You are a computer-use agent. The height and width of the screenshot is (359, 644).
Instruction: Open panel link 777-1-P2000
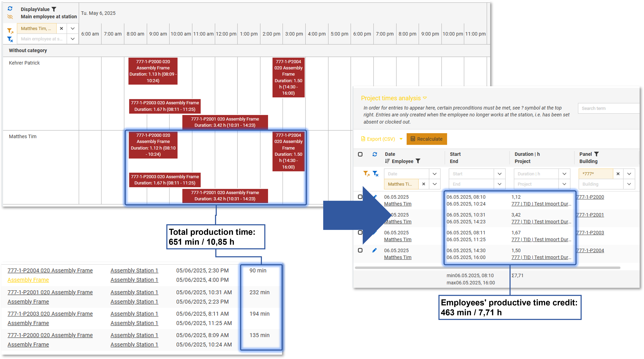590,197
